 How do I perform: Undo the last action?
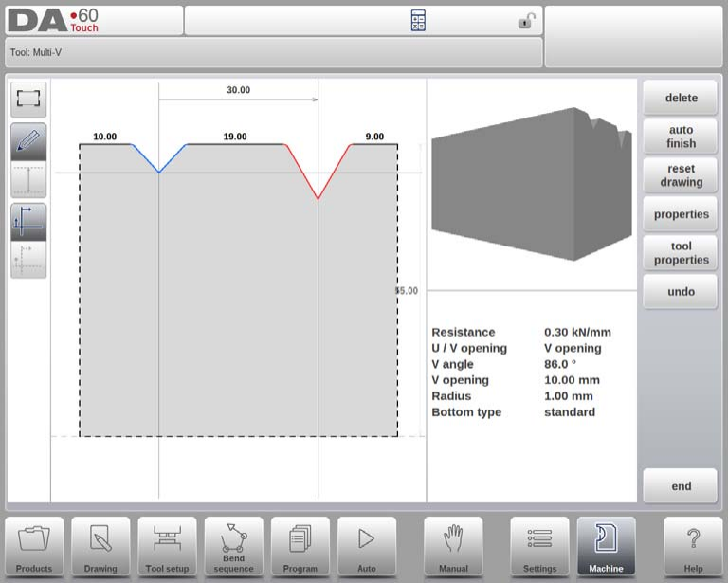point(681,292)
